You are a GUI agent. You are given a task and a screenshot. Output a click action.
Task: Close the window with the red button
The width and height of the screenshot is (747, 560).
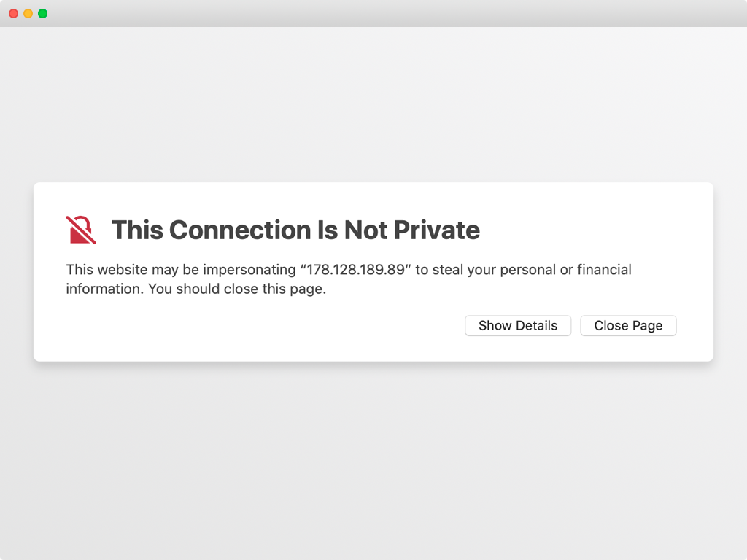pos(13,13)
